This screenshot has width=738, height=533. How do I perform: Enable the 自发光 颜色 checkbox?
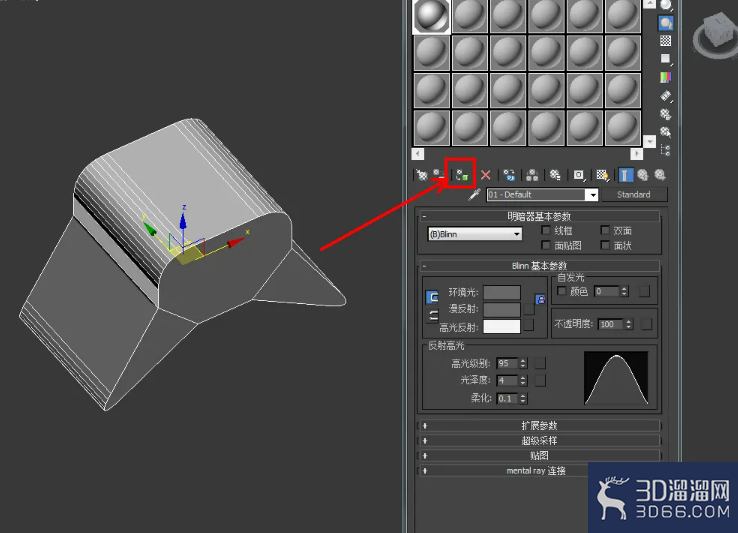(562, 291)
